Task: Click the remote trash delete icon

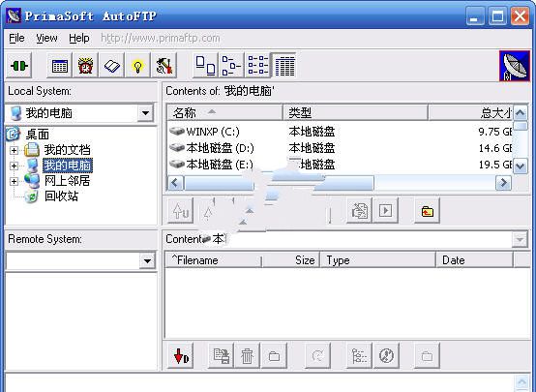Action: (x=247, y=356)
